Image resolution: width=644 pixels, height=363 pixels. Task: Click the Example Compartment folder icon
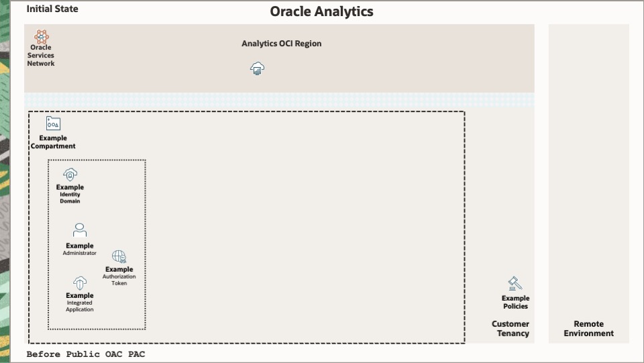click(53, 123)
